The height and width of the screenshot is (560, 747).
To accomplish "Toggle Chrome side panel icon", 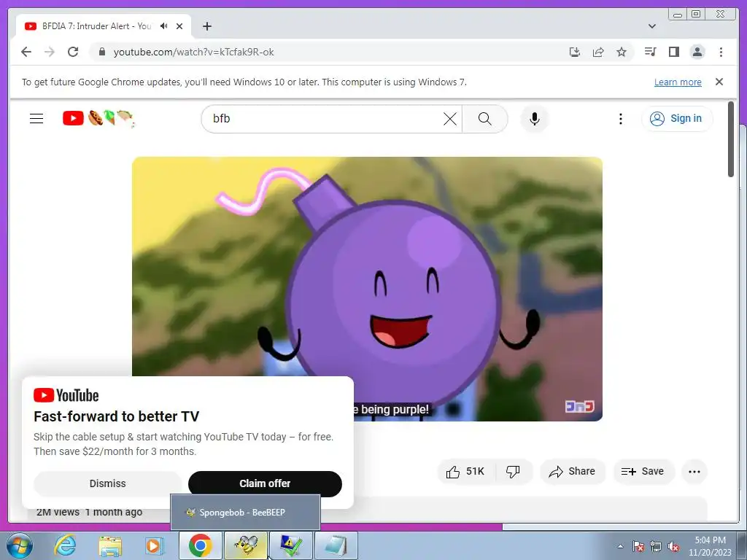I will tap(673, 52).
